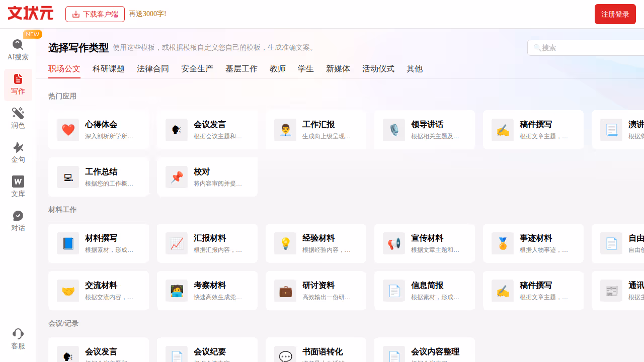Open the 会议内容整理 template card
644x362 pixels.
click(425, 350)
